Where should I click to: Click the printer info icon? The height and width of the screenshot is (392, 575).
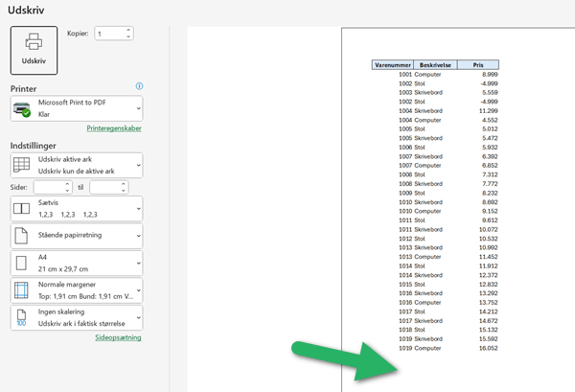point(140,86)
